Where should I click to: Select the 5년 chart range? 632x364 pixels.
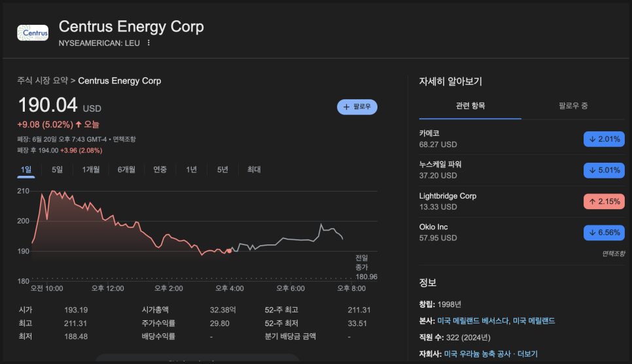(222, 169)
